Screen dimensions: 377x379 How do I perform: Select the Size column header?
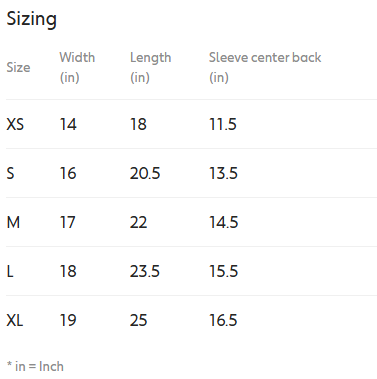pos(18,67)
